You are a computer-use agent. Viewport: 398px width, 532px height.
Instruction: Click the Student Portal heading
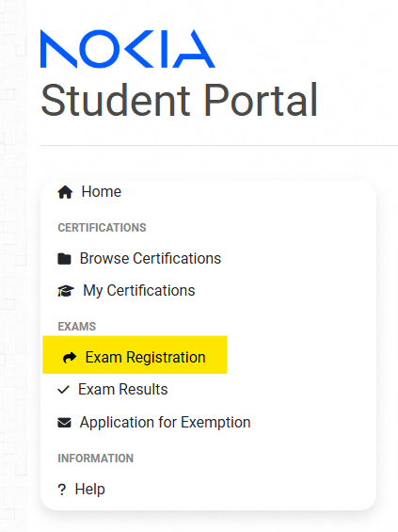pyautogui.click(x=179, y=101)
